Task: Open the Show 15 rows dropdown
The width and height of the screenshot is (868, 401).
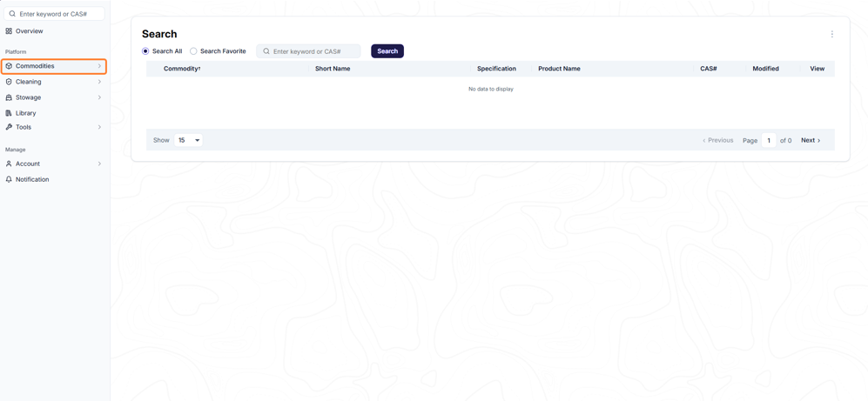Action: click(x=188, y=140)
